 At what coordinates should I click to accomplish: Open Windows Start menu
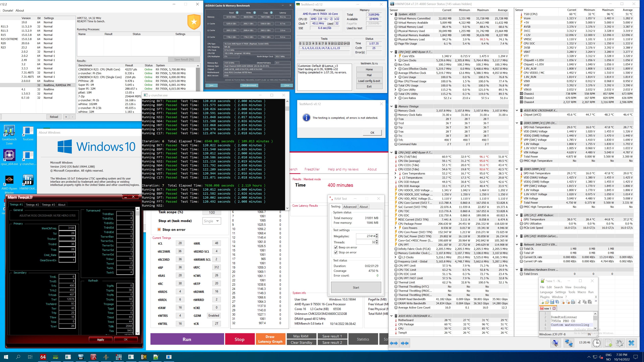(6, 357)
